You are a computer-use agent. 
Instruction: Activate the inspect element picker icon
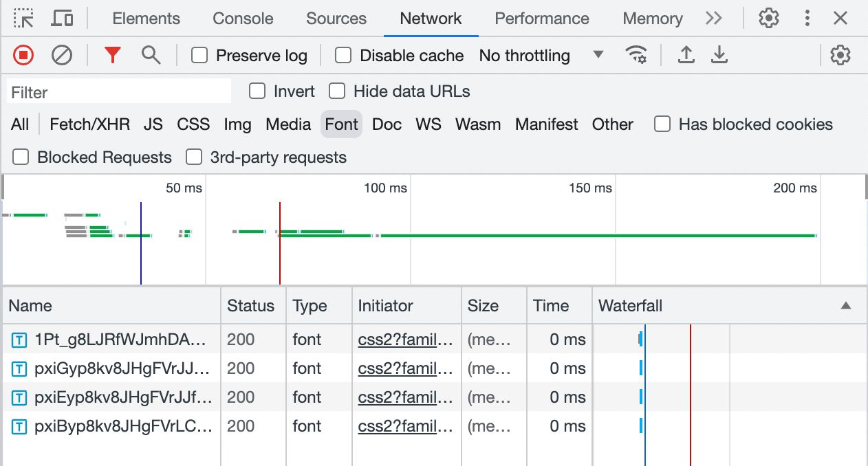point(23,19)
